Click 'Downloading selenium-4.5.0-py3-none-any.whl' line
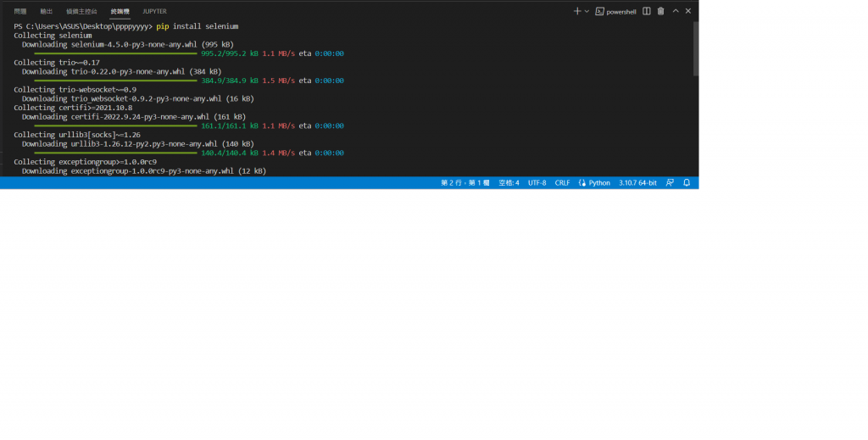 tap(128, 44)
